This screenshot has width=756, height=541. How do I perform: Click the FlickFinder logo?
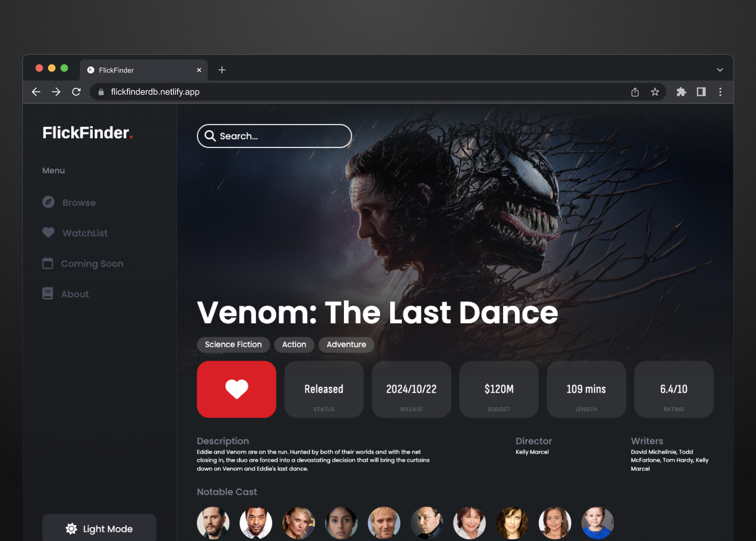click(x=88, y=132)
